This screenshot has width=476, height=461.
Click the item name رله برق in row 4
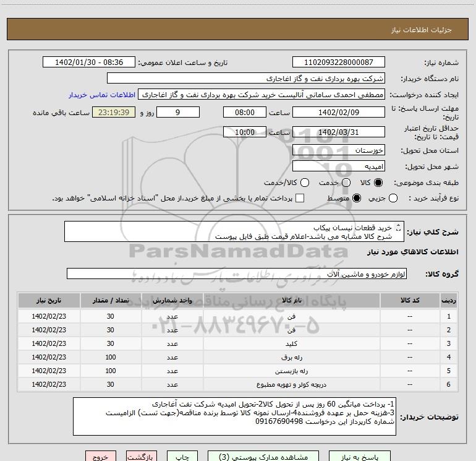coord(291,358)
